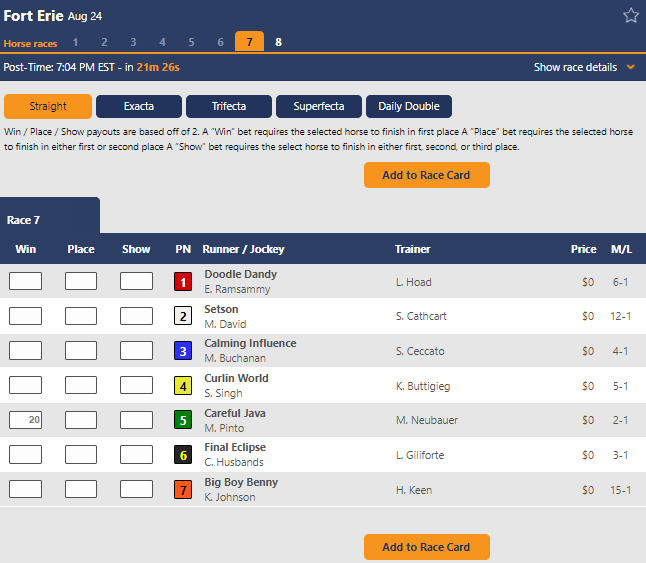This screenshot has width=646, height=563.
Task: Click Show field for Careful Java
Action: pos(136,420)
